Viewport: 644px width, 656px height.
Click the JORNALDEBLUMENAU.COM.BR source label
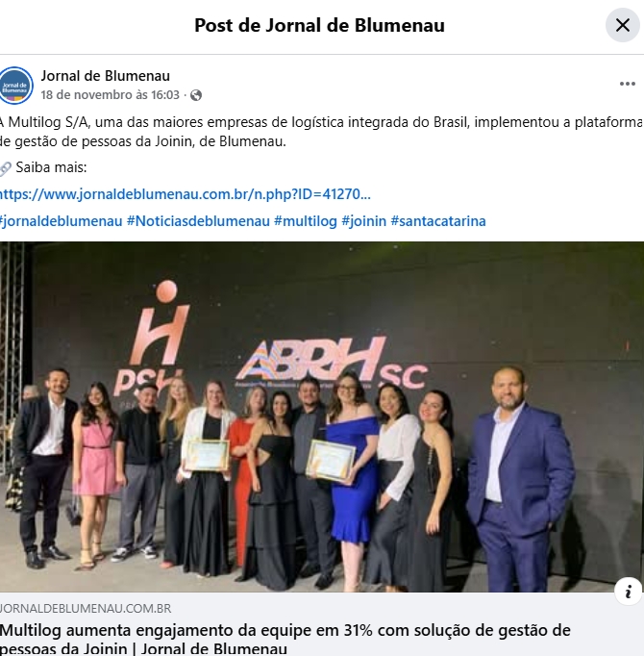click(x=86, y=608)
